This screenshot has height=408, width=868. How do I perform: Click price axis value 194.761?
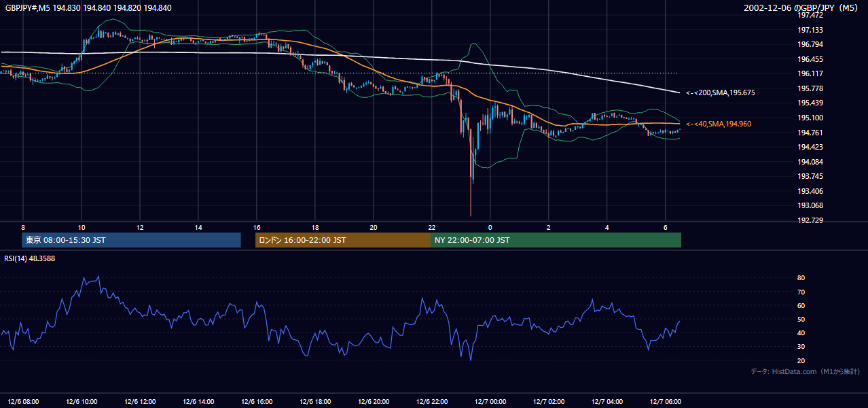point(810,133)
